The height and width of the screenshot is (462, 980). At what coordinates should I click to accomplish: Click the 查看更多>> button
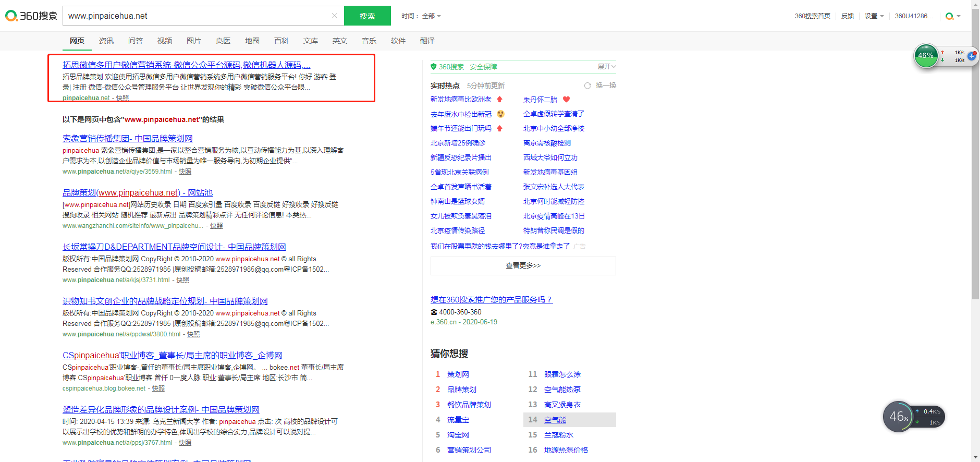point(523,265)
